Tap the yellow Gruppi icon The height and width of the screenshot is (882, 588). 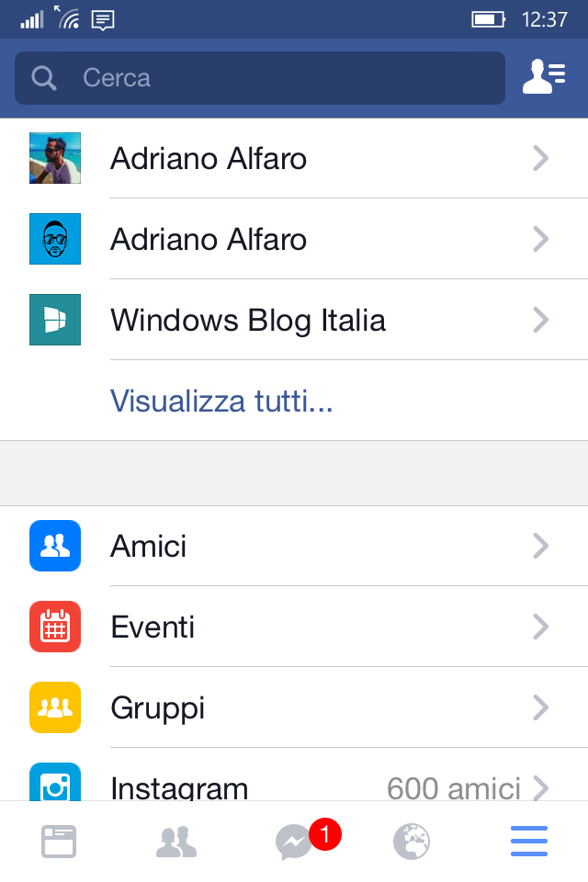[x=55, y=707]
